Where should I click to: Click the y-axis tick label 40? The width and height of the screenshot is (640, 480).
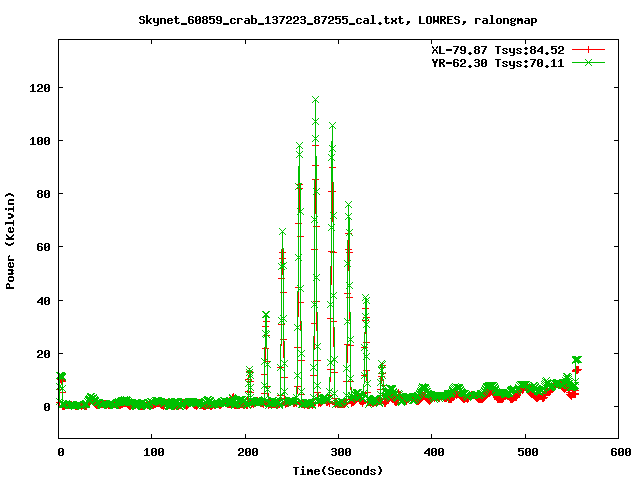[43, 301]
